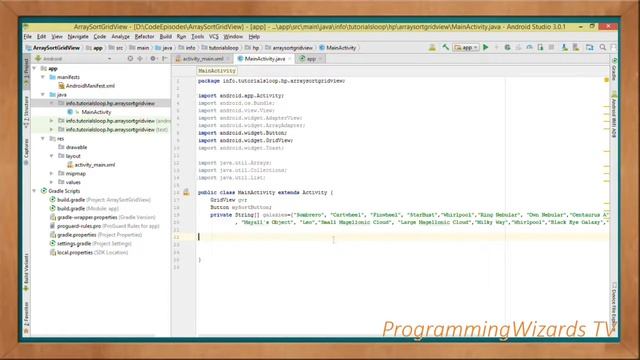Switch to MainActivity.java editor tab
Screen dimensions: 640x360
pyautogui.click(x=264, y=59)
